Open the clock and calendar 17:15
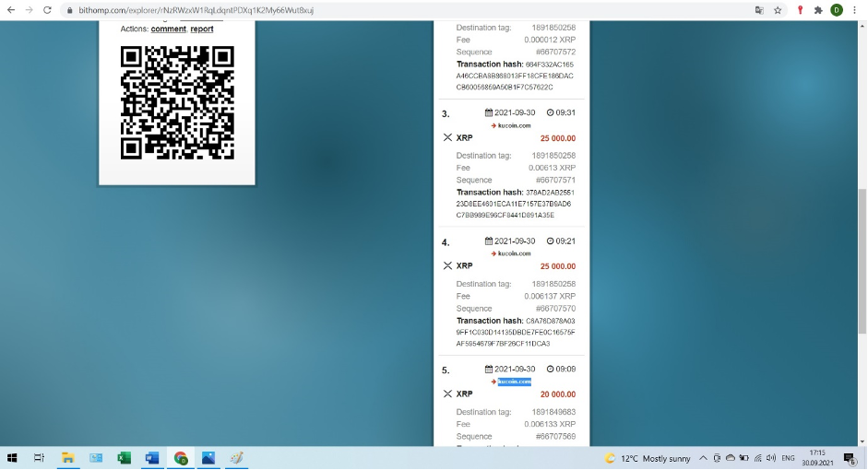 pyautogui.click(x=817, y=458)
